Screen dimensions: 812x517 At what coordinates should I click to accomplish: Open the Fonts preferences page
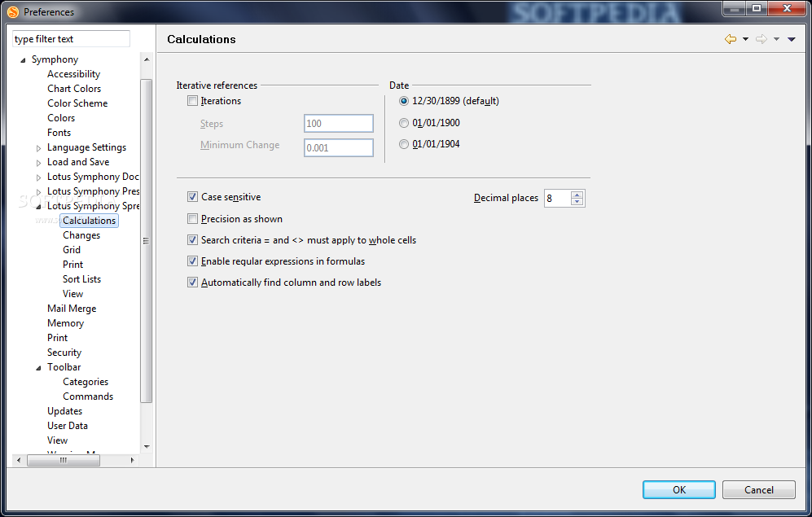point(59,133)
